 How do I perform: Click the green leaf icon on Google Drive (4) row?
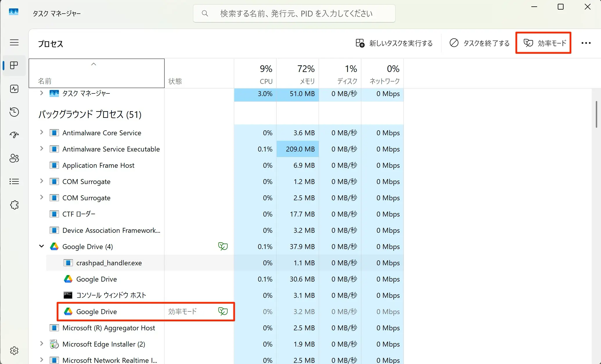click(x=223, y=246)
